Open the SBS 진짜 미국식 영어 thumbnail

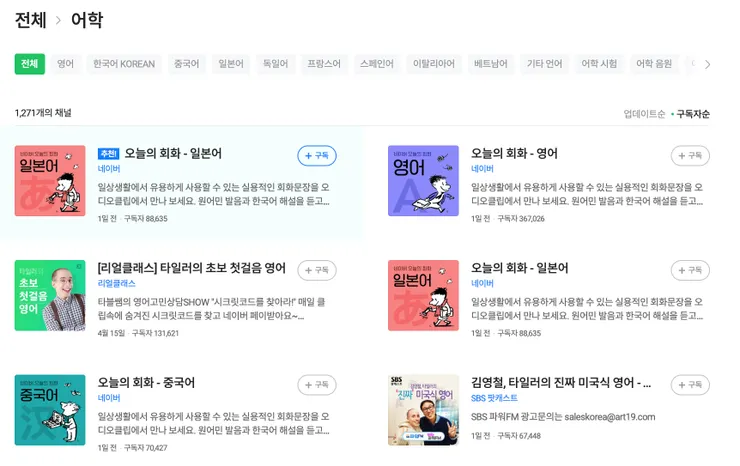[423, 410]
